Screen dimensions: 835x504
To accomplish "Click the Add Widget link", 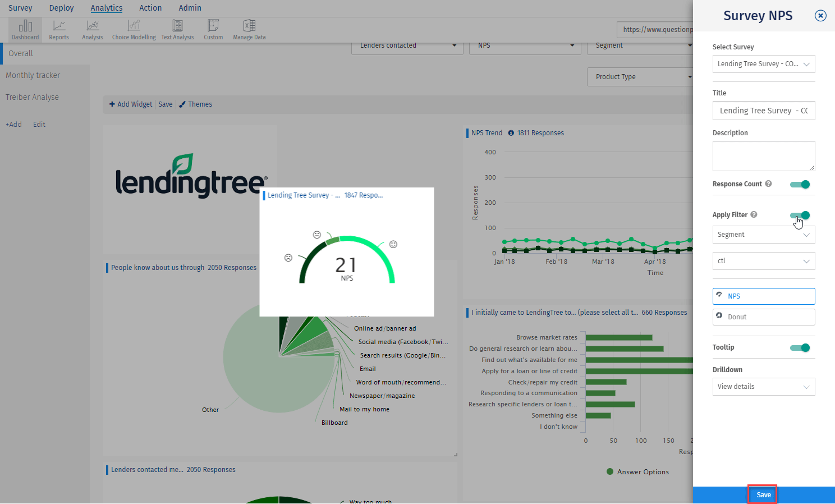I will pyautogui.click(x=131, y=104).
